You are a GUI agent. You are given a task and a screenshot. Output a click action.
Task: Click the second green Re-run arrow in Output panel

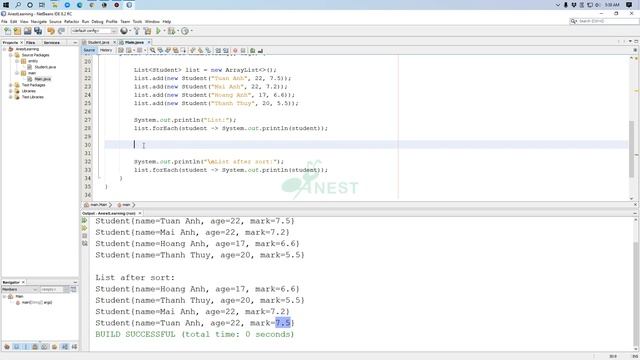tap(84, 228)
